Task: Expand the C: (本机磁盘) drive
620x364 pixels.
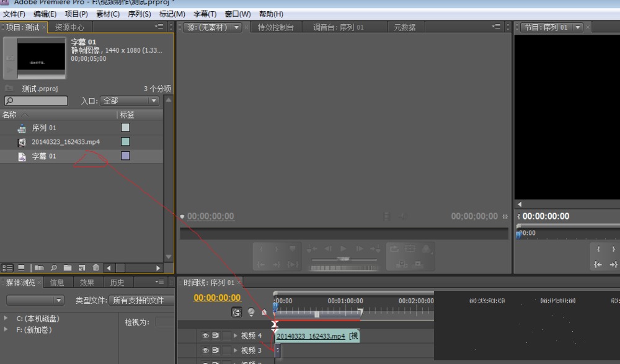Action: point(6,318)
